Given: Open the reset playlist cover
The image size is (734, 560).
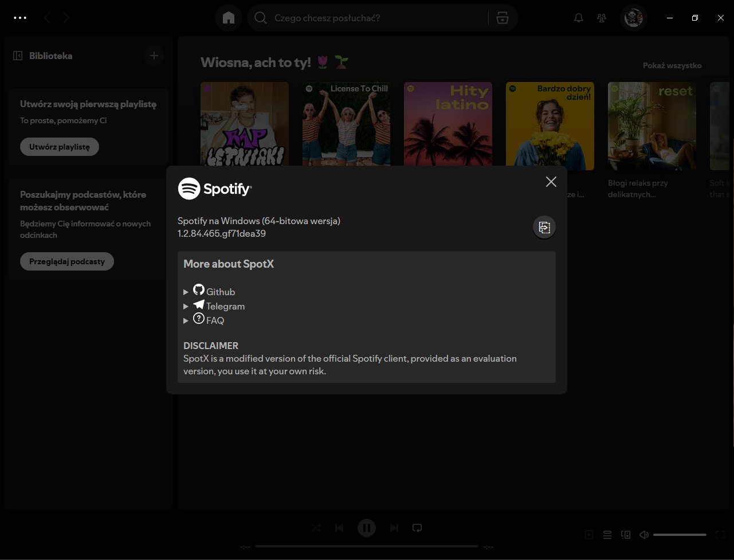Looking at the screenshot, I should tap(652, 126).
